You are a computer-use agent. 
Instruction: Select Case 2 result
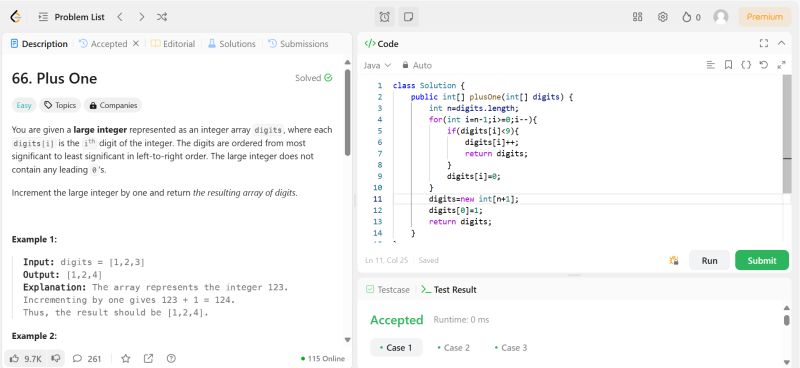(454, 348)
